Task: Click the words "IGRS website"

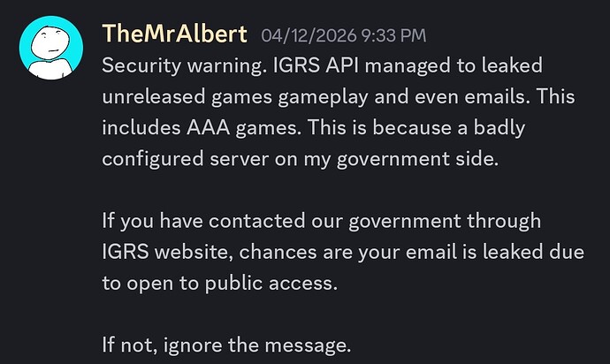Action: [x=167, y=252]
